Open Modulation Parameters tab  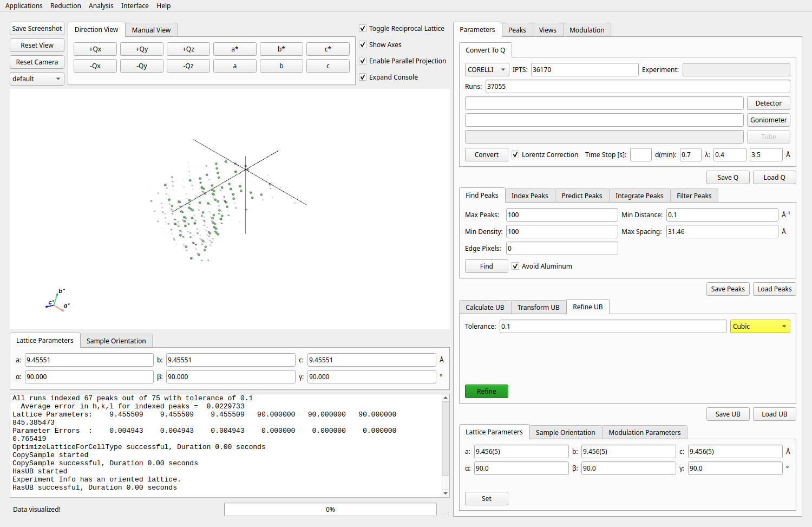tap(645, 432)
